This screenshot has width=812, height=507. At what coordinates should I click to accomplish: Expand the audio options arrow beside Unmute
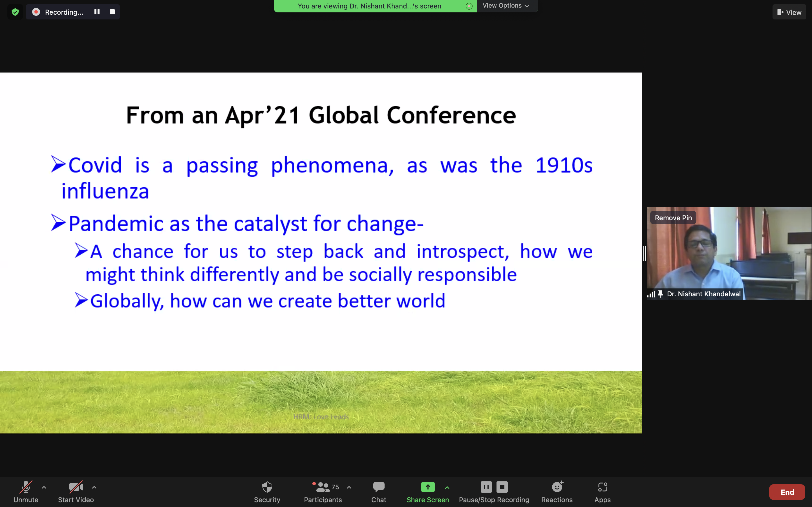pyautogui.click(x=44, y=487)
